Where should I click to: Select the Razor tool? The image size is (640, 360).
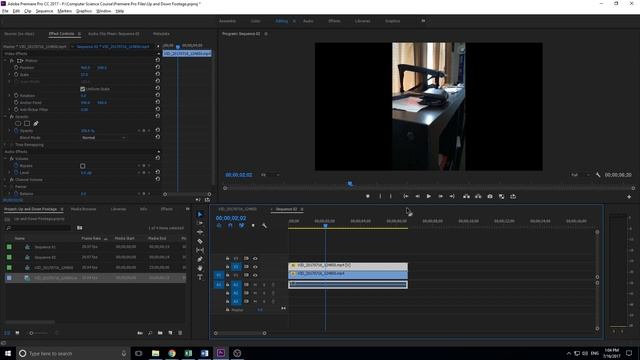click(x=200, y=241)
